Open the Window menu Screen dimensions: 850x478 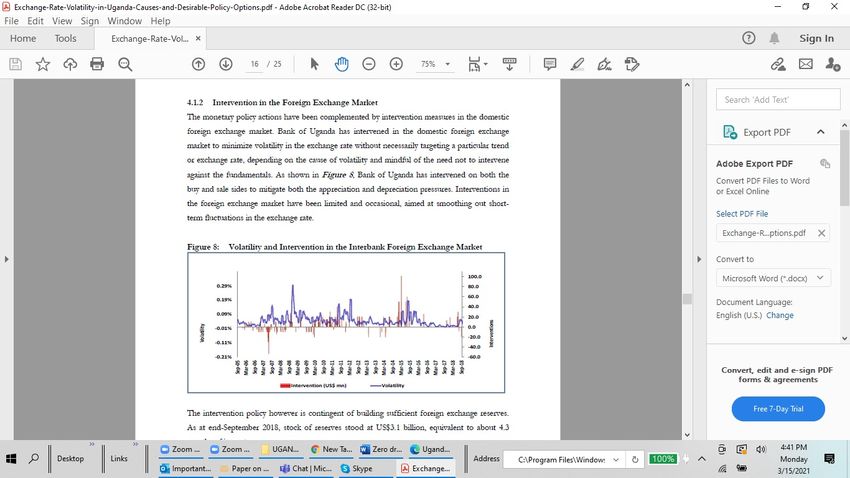point(124,21)
